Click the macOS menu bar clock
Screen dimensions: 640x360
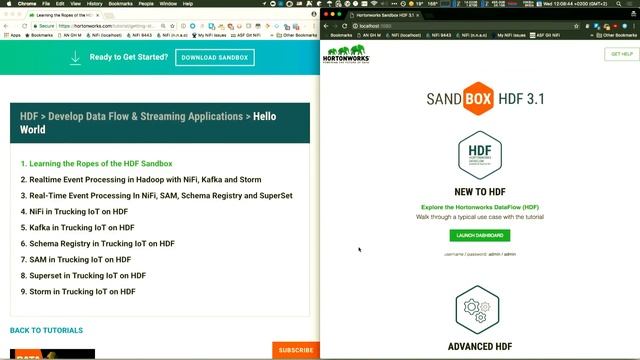pyautogui.click(x=577, y=4)
